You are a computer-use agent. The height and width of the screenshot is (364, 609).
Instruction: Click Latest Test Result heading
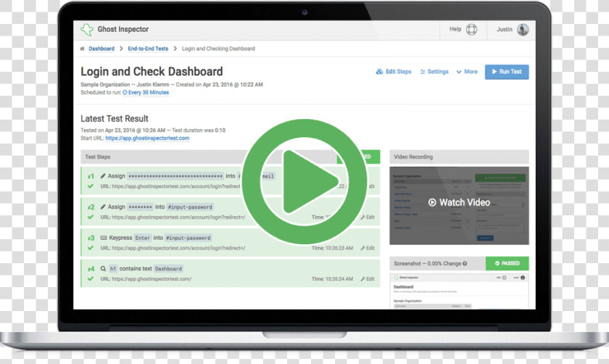[x=115, y=118]
